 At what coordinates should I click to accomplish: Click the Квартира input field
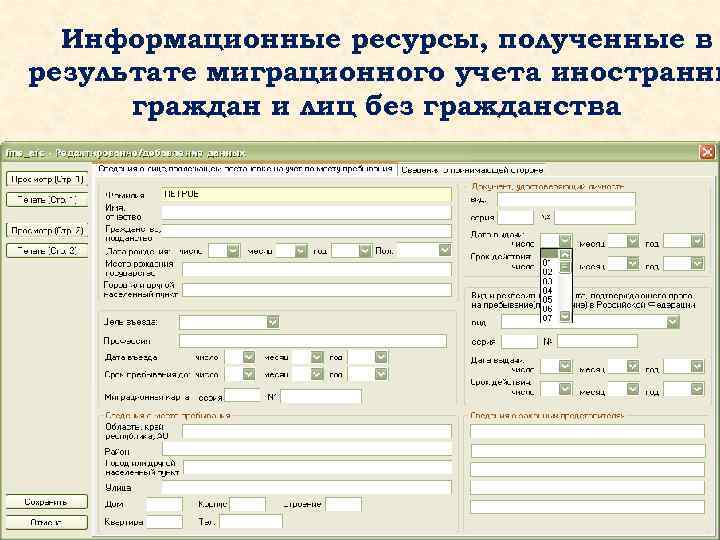tap(164, 522)
